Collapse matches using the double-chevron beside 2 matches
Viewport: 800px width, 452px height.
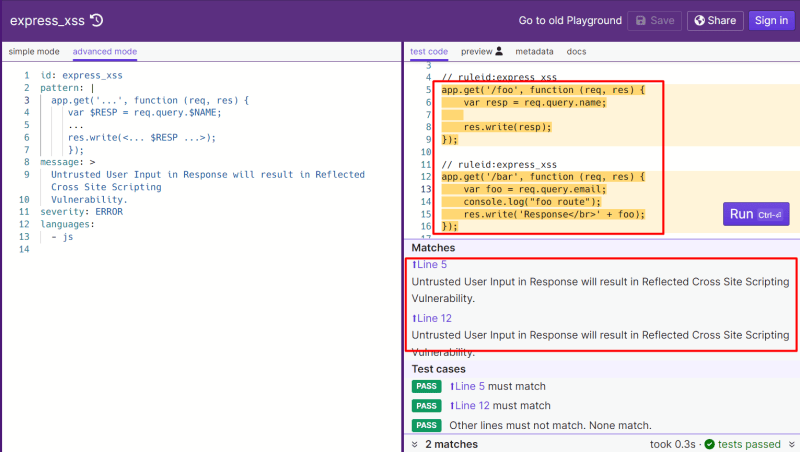tap(415, 444)
